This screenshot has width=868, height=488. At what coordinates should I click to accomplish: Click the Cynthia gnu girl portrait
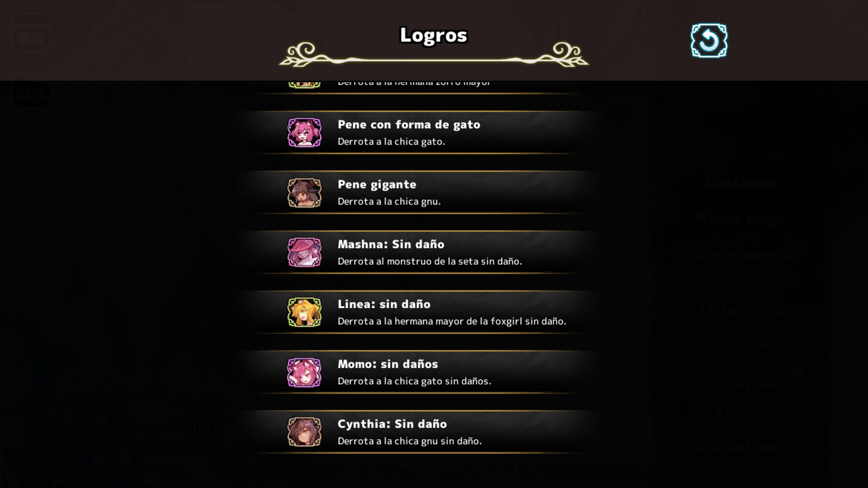(304, 432)
